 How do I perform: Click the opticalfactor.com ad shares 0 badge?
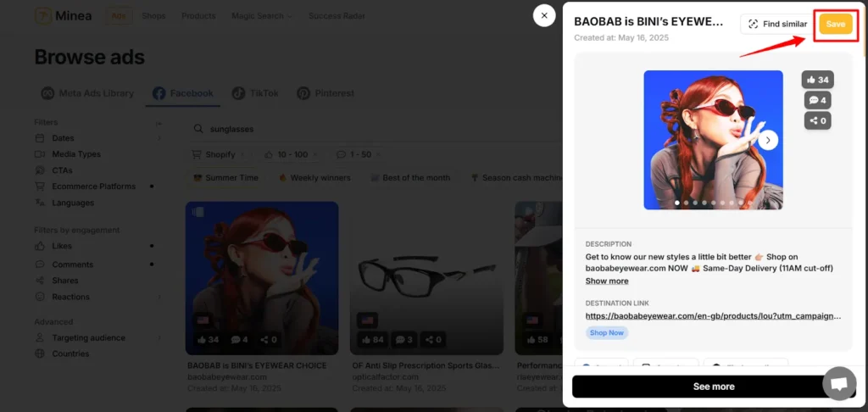point(433,339)
